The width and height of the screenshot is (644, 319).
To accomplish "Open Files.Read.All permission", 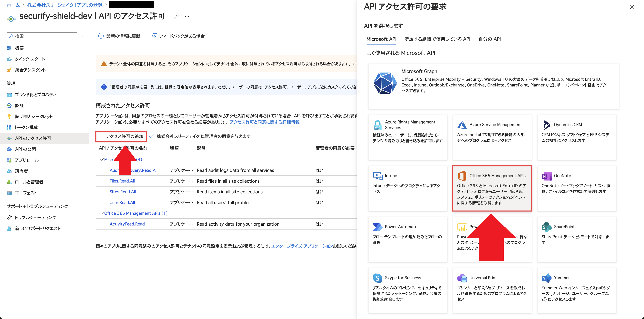I will click(122, 181).
